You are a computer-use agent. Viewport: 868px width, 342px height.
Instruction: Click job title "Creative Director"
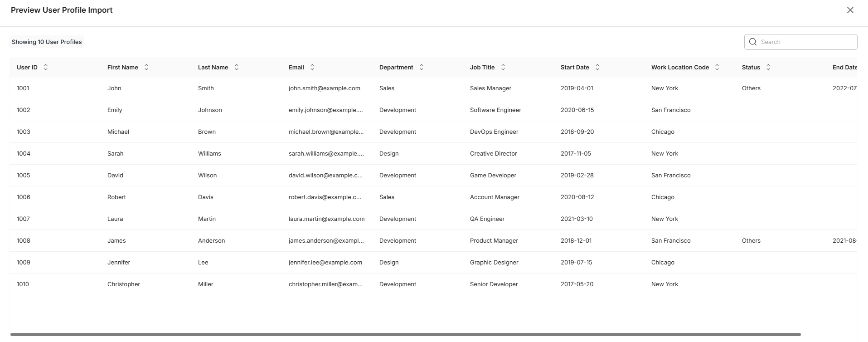tap(494, 153)
